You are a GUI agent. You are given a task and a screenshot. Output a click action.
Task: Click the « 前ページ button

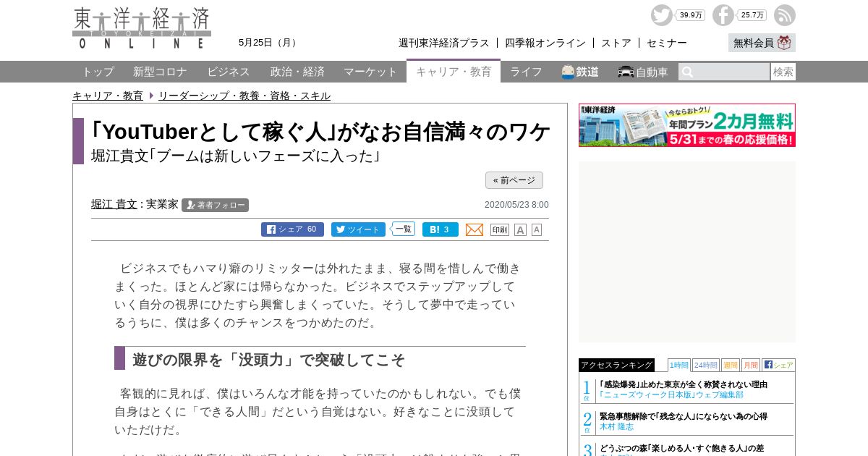pyautogui.click(x=514, y=180)
